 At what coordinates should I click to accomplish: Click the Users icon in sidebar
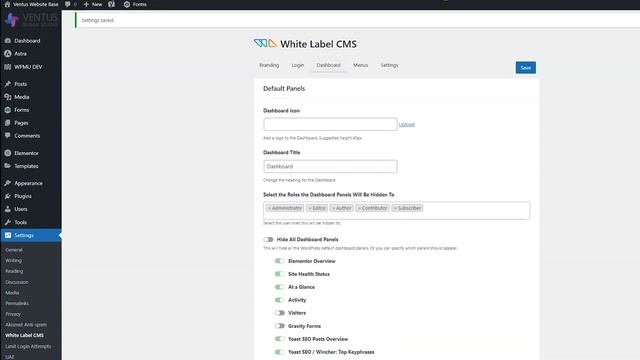(x=8, y=209)
